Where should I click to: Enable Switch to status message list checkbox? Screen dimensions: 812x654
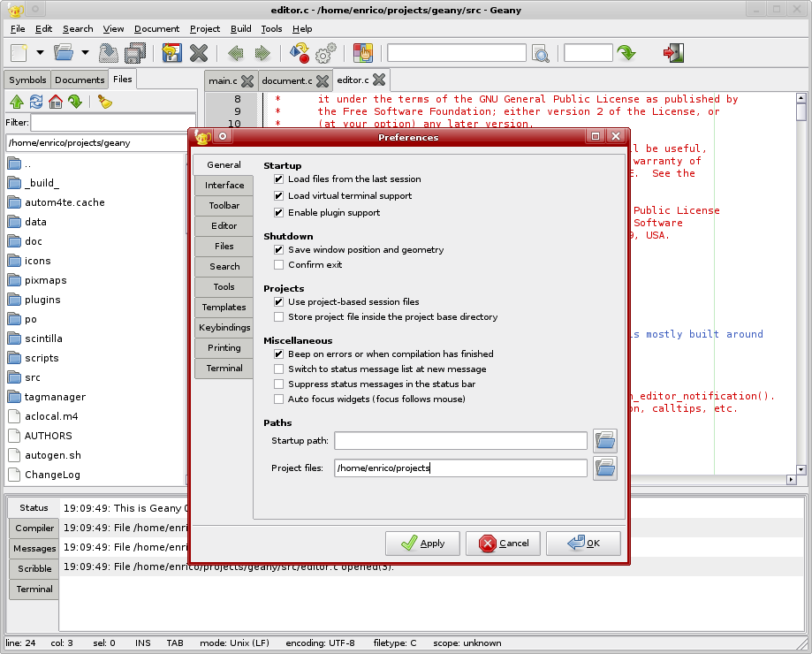click(x=278, y=369)
